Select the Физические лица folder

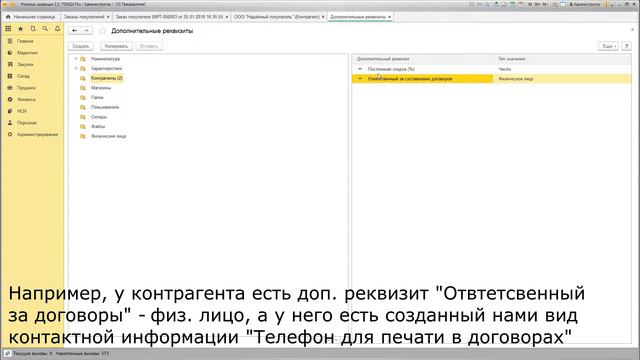109,136
